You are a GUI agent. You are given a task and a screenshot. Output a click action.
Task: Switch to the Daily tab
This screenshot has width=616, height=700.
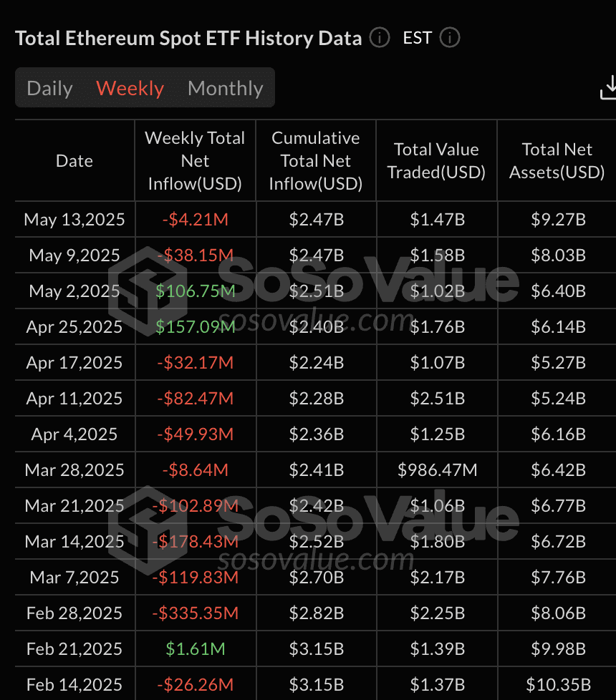pyautogui.click(x=49, y=88)
